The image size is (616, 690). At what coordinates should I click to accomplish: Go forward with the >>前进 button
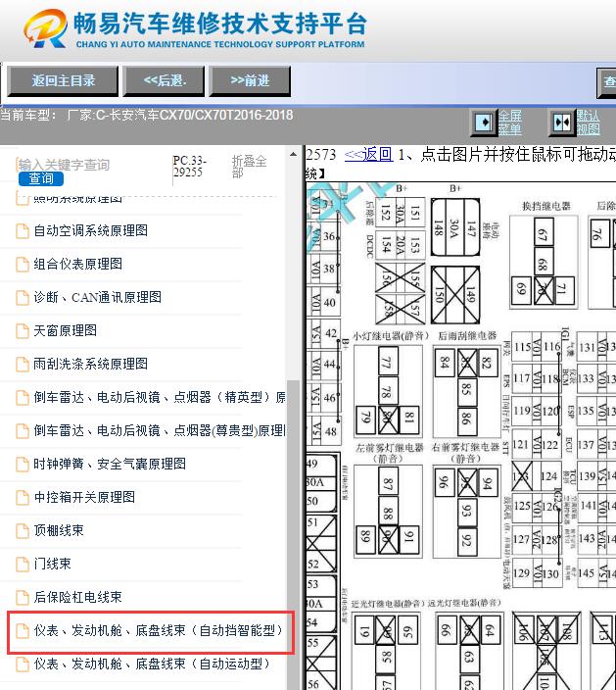(x=250, y=81)
